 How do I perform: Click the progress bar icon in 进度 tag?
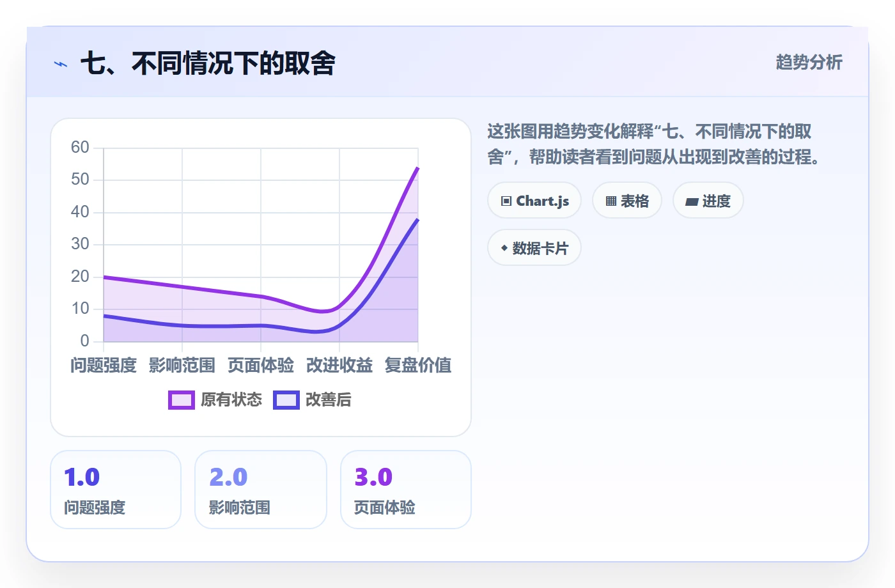pos(692,202)
